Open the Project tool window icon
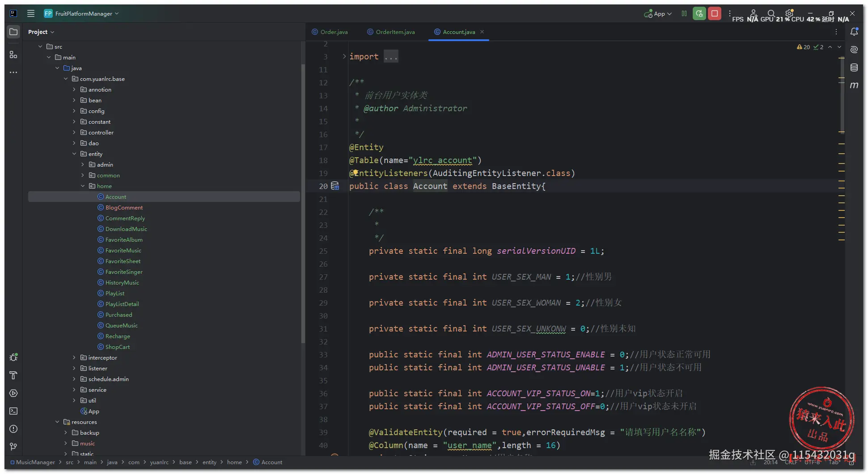Screen dimensions: 868x474 [x=13, y=32]
